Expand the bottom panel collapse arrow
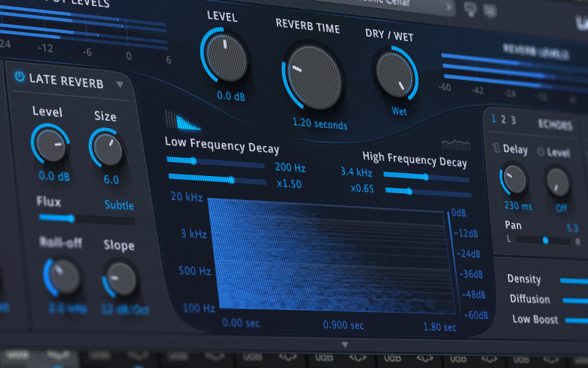This screenshot has height=368, width=588. [345, 345]
